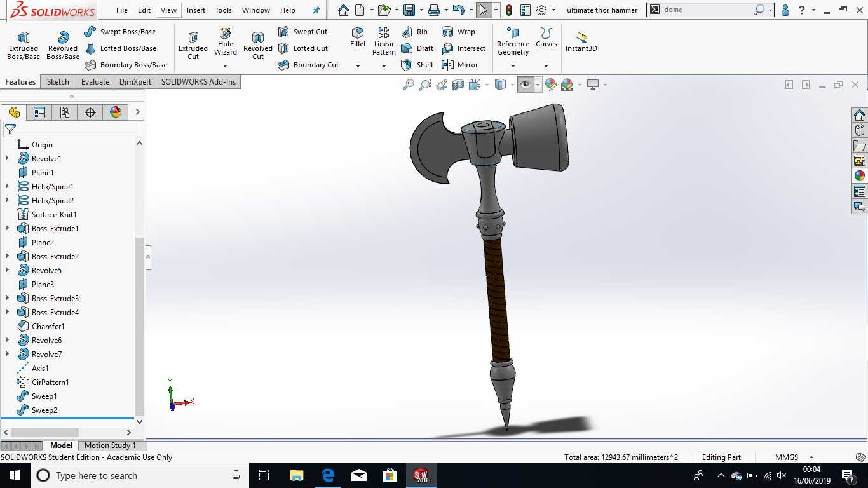Choose the Lofted Cut tool

(303, 48)
